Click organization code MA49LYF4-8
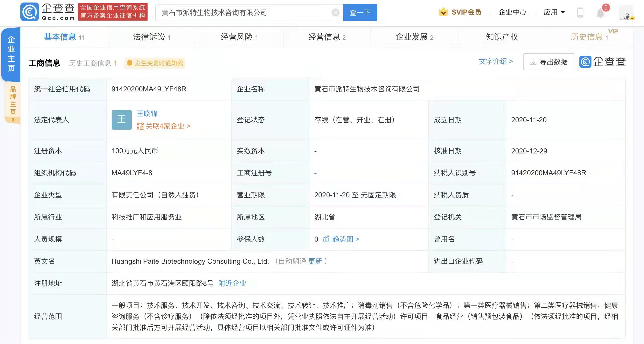 [132, 173]
